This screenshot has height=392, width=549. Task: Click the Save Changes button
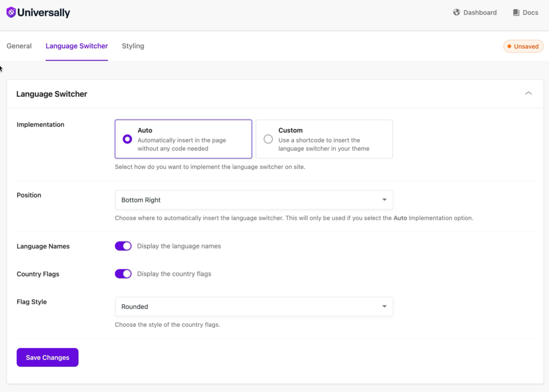click(48, 357)
